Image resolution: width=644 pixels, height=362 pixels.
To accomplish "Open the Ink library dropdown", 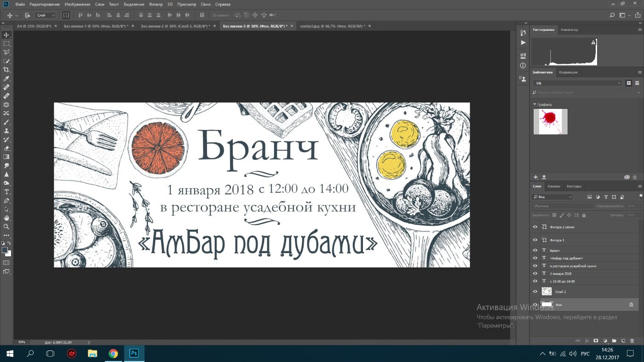I will tap(578, 83).
